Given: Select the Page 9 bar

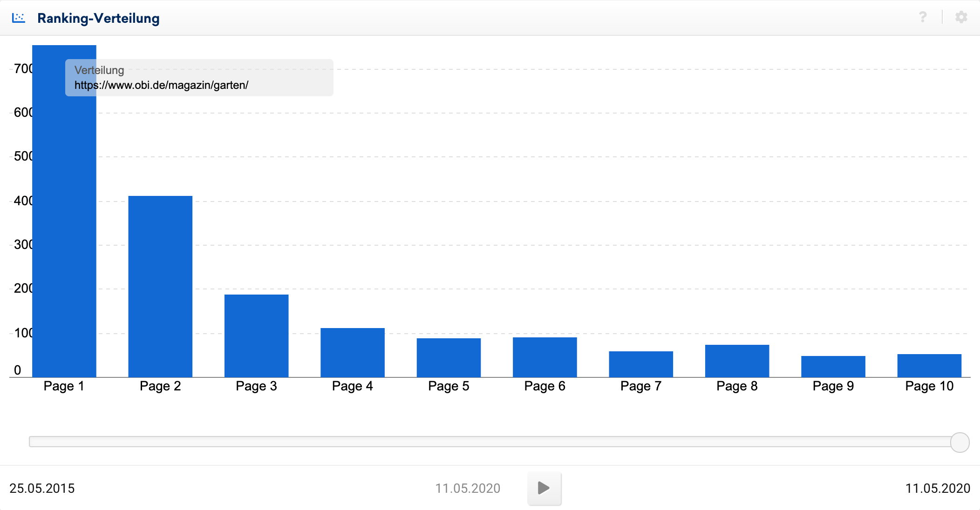Looking at the screenshot, I should pos(833,366).
